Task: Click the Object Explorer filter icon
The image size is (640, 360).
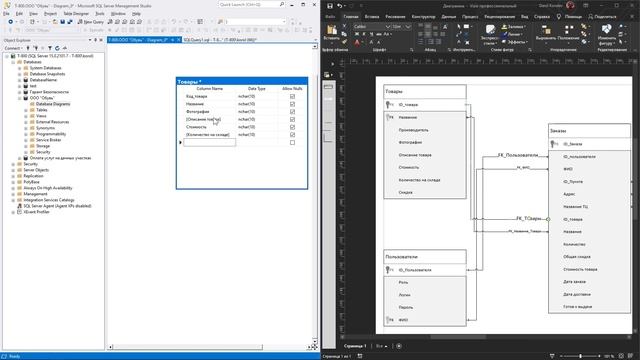Action: pos(50,48)
